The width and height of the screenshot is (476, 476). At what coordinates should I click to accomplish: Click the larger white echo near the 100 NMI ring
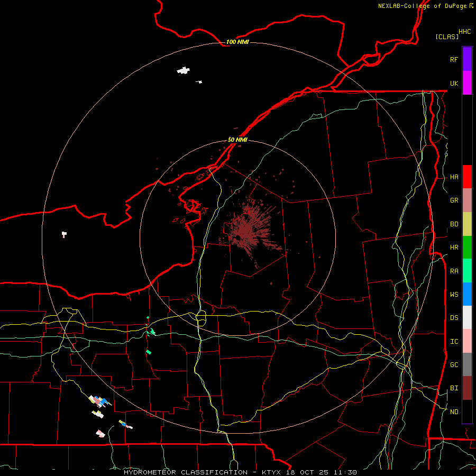[x=184, y=70]
